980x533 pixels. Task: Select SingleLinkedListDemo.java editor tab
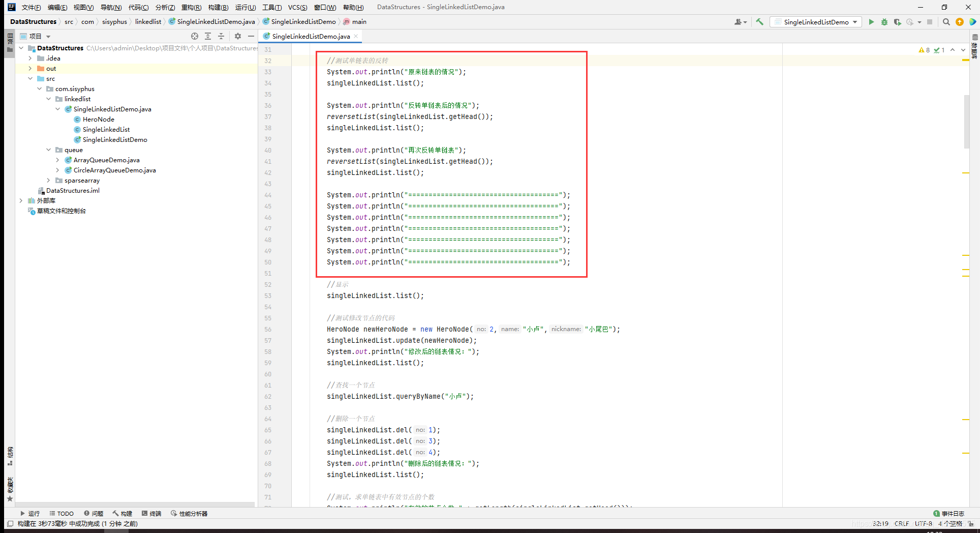coord(311,36)
